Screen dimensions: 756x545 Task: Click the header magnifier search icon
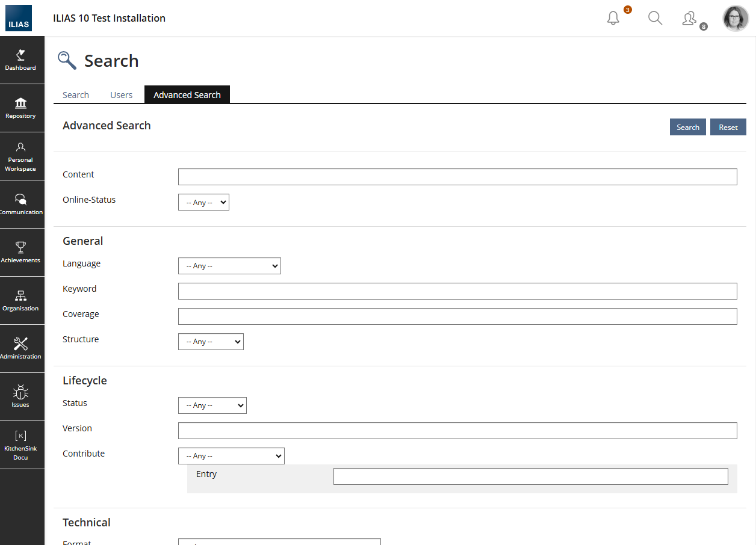(x=655, y=19)
